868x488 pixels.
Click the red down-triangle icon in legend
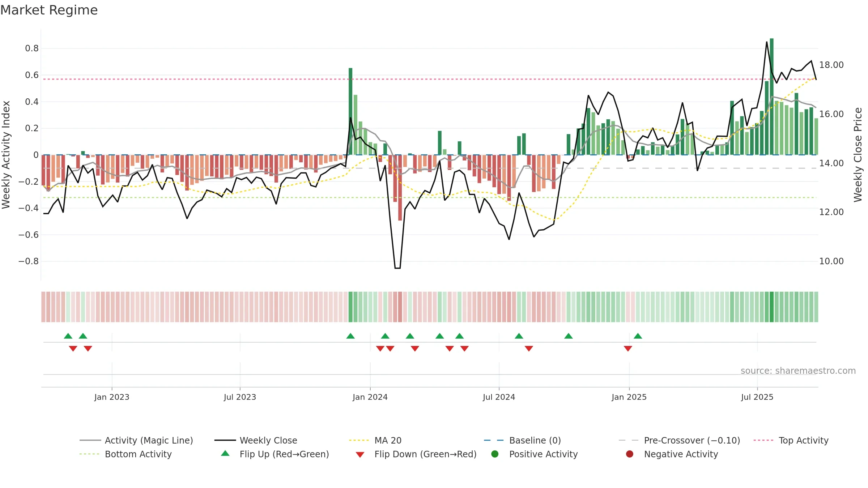(360, 455)
